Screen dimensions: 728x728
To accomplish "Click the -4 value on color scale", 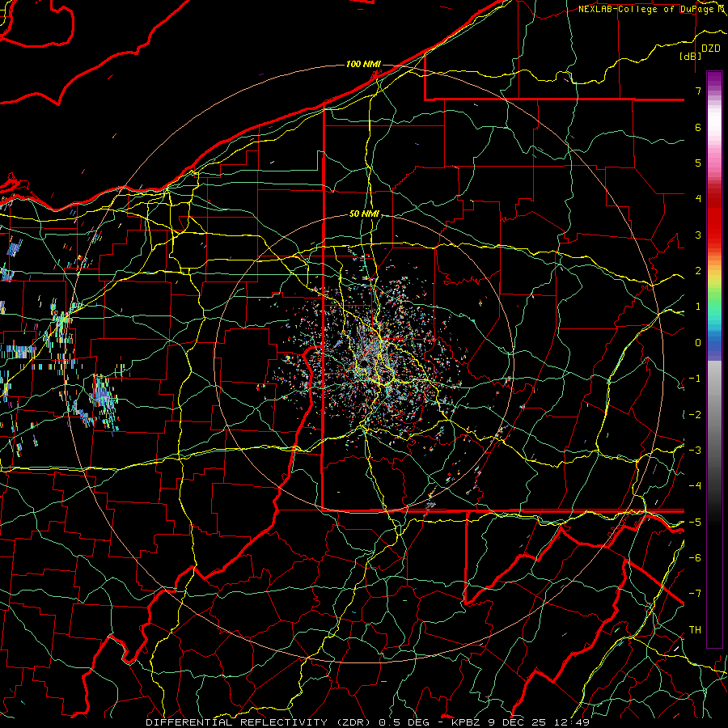I will click(695, 485).
